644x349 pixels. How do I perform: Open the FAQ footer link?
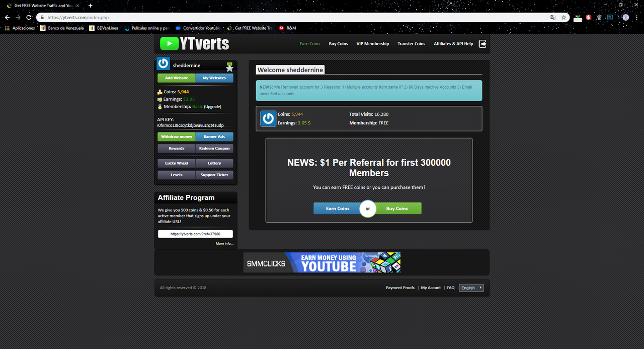click(451, 288)
